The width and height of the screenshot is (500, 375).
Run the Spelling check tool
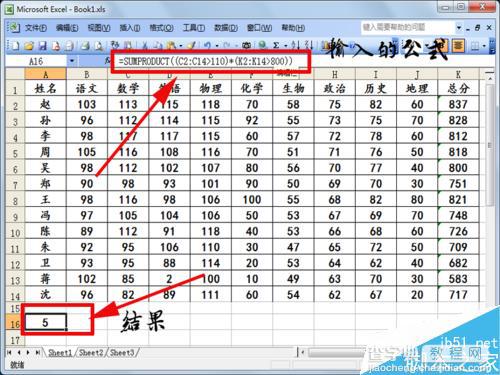pos(115,46)
